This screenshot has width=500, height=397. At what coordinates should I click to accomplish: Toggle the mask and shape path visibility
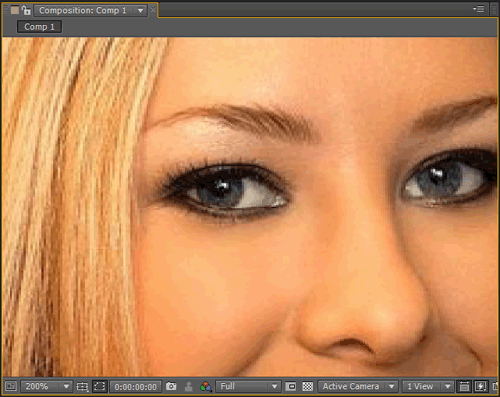(x=99, y=386)
